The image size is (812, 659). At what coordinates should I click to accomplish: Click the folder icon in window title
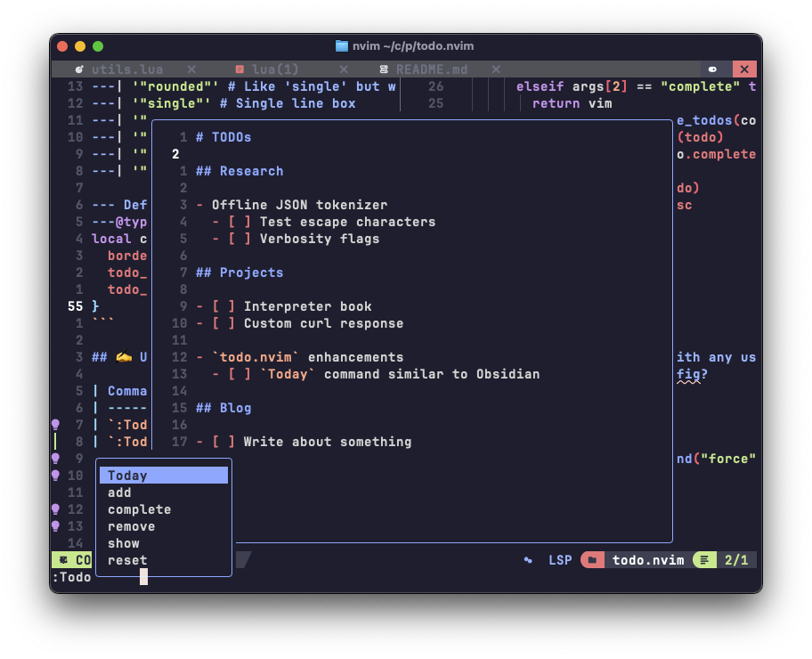point(342,46)
